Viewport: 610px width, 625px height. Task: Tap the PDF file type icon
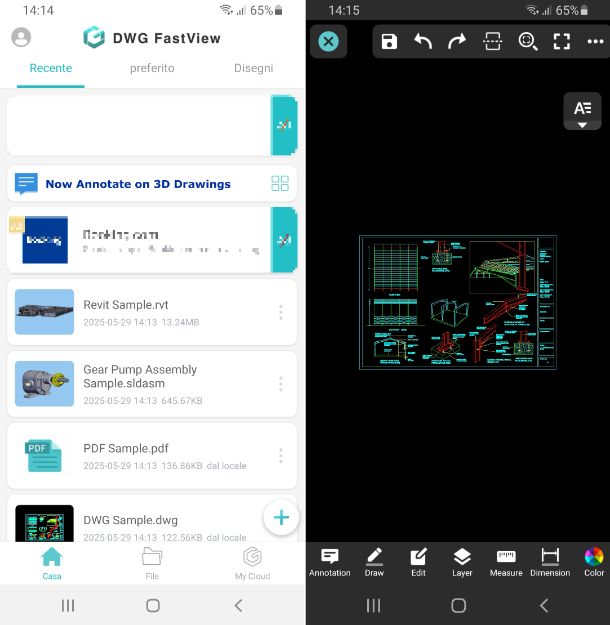point(43,456)
